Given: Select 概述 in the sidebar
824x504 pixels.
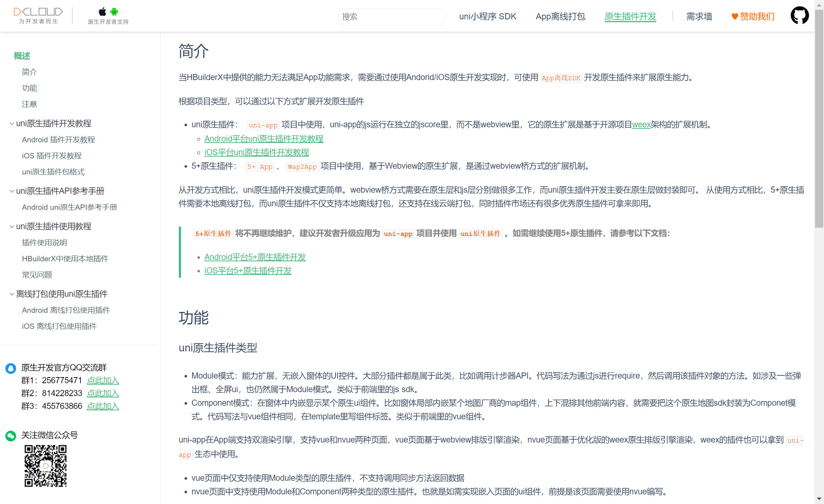Looking at the screenshot, I should click(22, 56).
